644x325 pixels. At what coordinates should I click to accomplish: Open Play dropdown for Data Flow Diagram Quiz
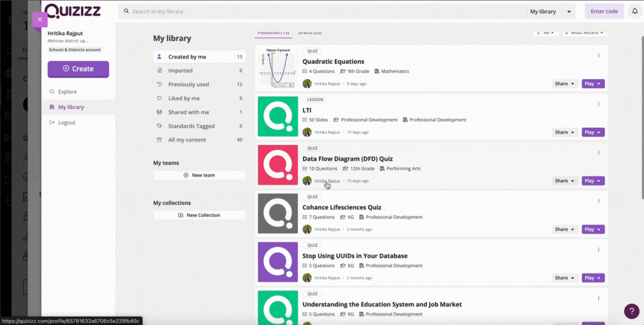tap(593, 181)
